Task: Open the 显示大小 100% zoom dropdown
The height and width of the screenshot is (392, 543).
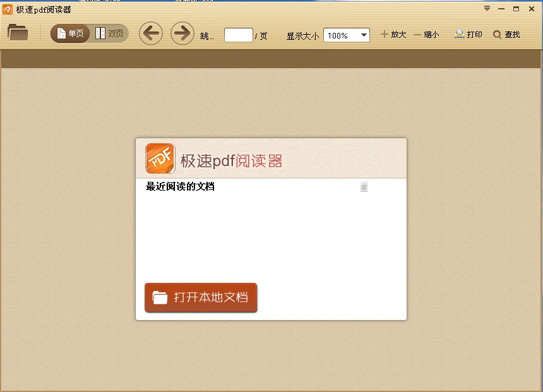Action: (x=346, y=35)
